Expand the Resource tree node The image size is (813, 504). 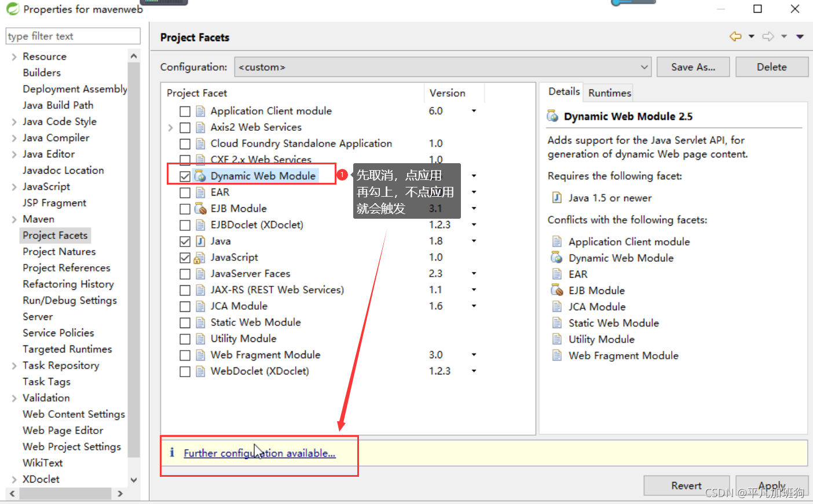coord(14,57)
